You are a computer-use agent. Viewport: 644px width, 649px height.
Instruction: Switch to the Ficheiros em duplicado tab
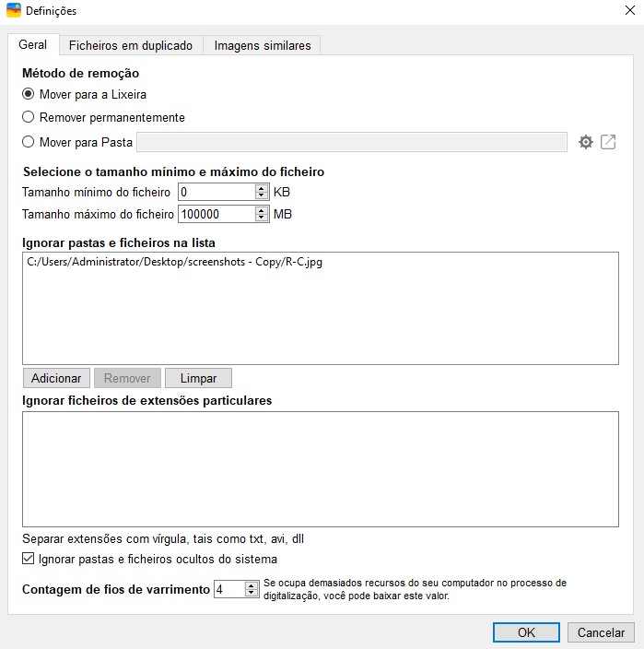point(131,45)
